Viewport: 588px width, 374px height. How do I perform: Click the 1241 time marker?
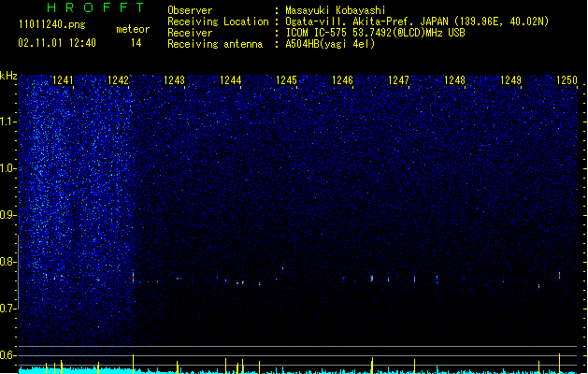coord(63,80)
